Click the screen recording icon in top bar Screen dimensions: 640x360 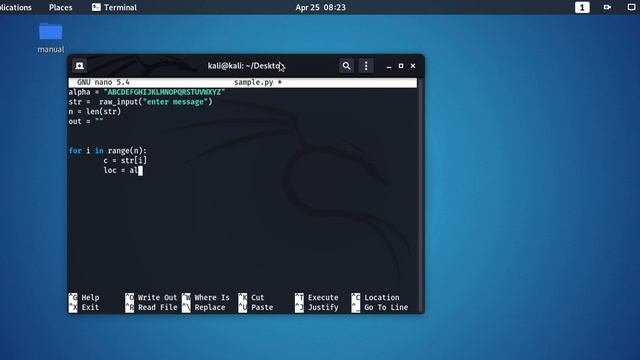[607, 7]
